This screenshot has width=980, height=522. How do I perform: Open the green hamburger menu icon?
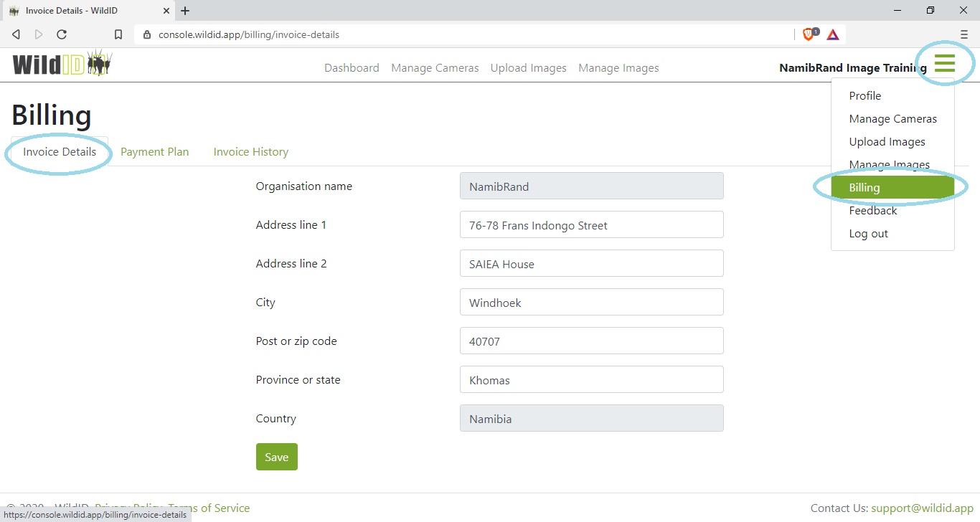(945, 63)
